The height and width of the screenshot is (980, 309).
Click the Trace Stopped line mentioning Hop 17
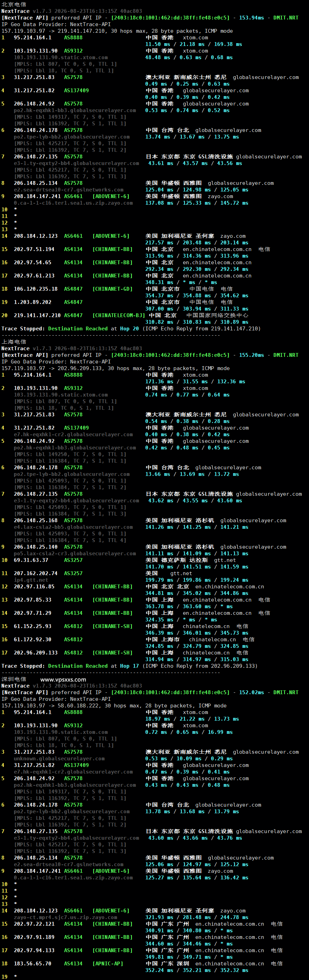pos(129,666)
